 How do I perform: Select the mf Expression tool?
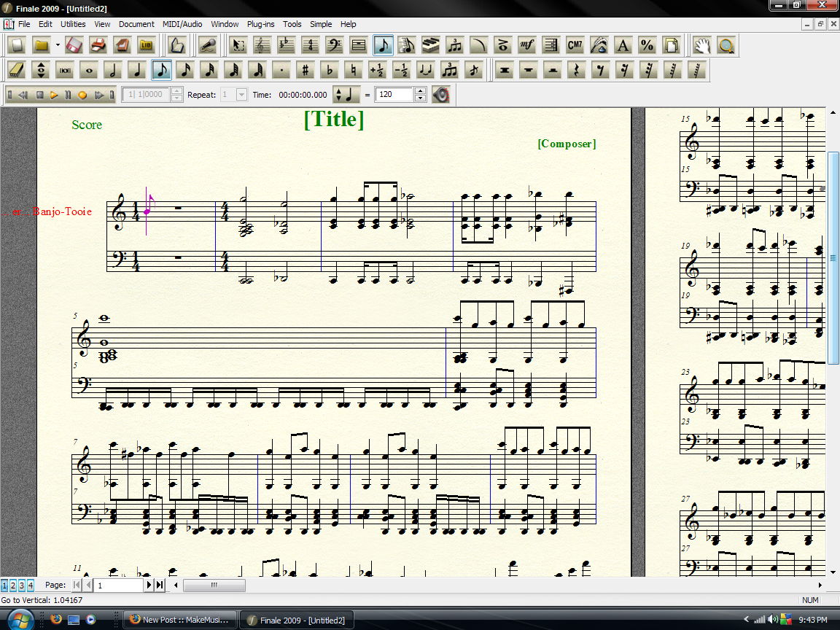point(526,45)
